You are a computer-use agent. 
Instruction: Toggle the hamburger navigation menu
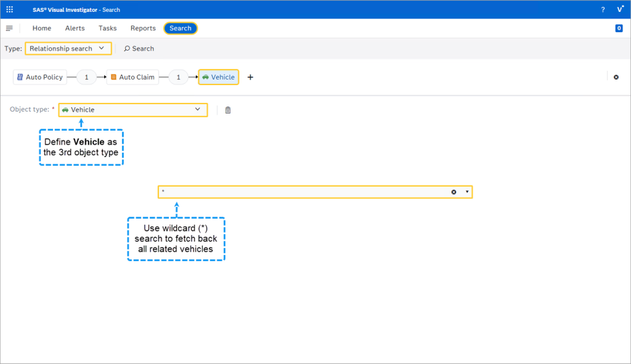9,28
